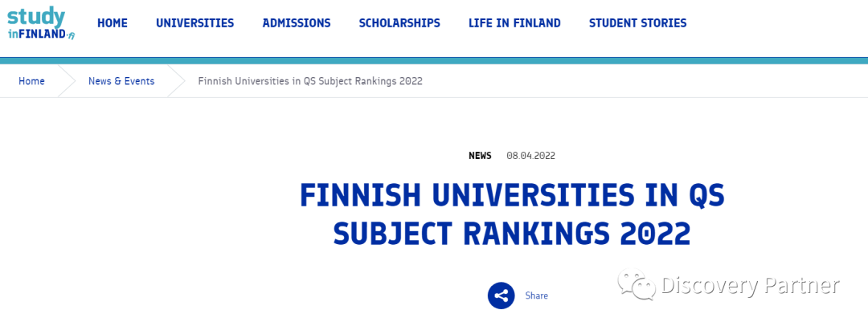868x326 pixels.
Task: Click the article date 08.04.2022
Action: [x=530, y=156]
